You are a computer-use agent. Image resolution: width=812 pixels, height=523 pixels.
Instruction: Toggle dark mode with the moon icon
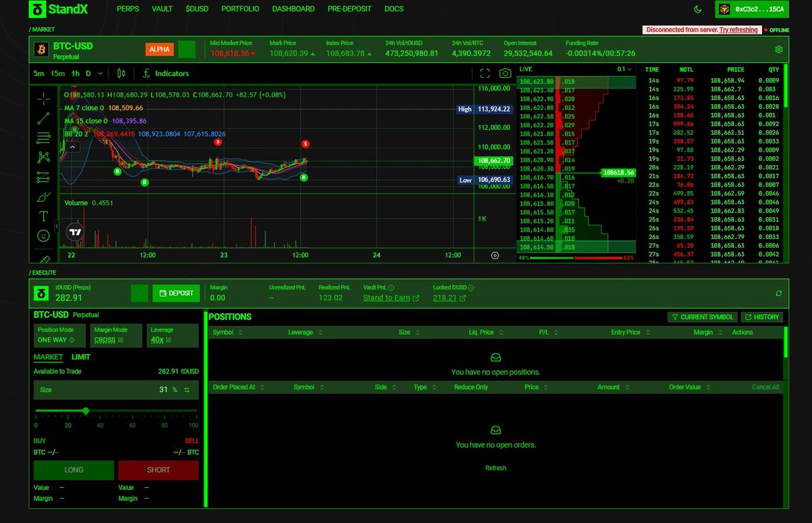(698, 9)
